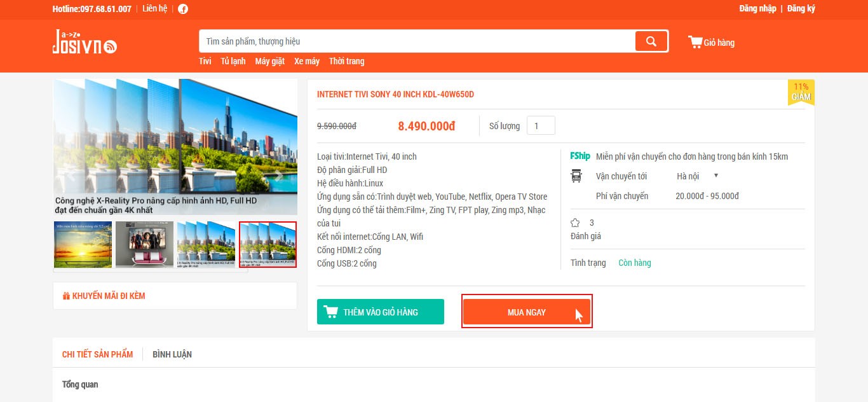Focus the product search box
The width and height of the screenshot is (868, 402).
pyautogui.click(x=417, y=41)
